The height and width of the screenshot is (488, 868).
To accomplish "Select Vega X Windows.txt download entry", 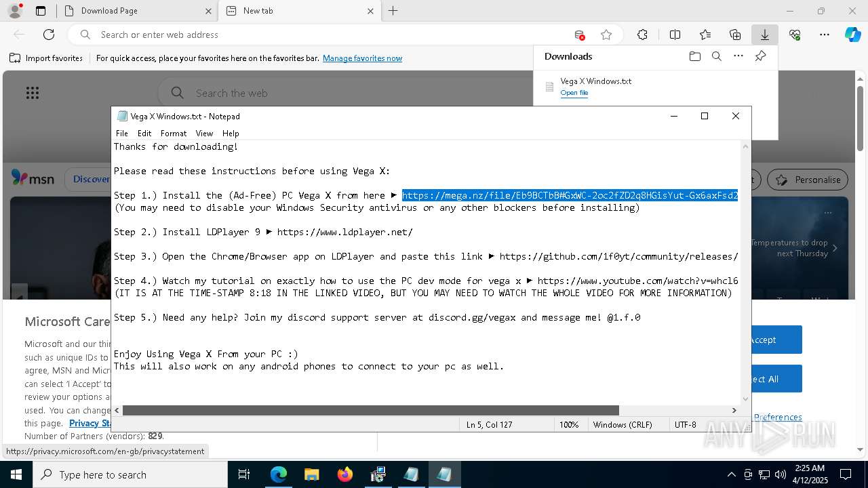I will point(655,87).
